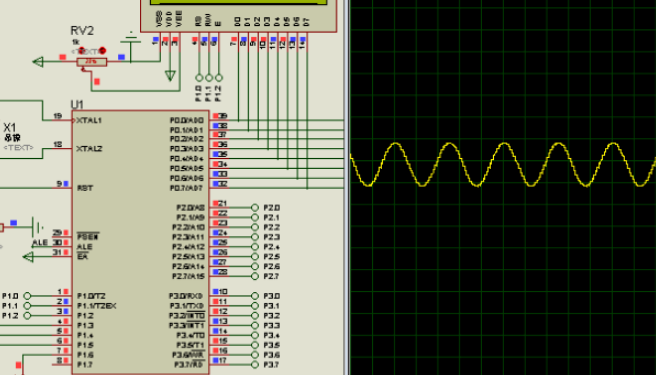Click the RV2 potentiometer resistor body
Screen dimensions: 656x375
click(92, 62)
